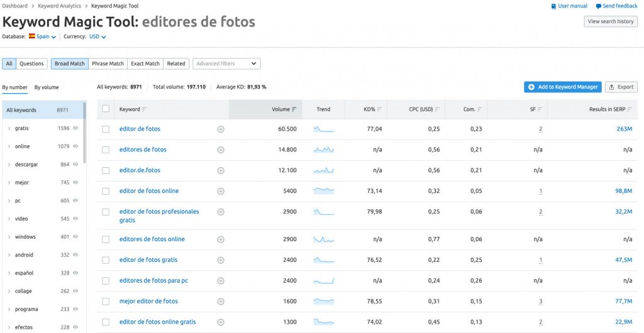Viewport: 644px width, 333px height.
Task: Select the All filter tab
Action: click(x=9, y=63)
